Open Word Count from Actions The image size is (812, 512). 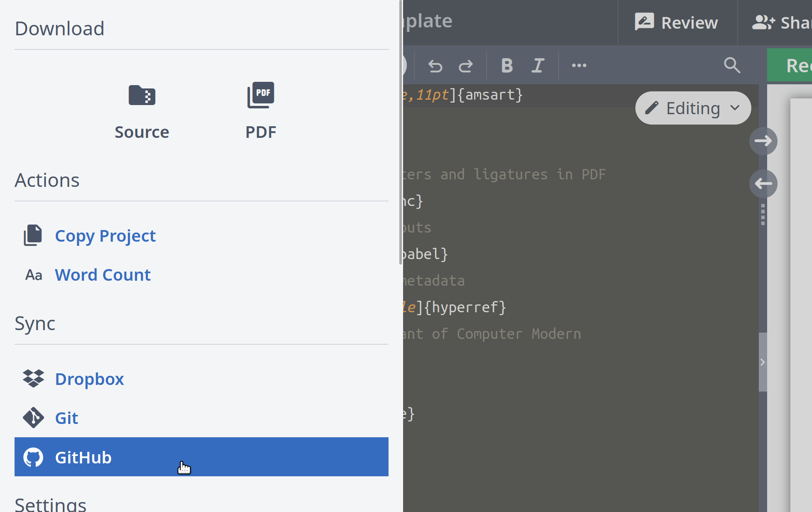tap(103, 274)
